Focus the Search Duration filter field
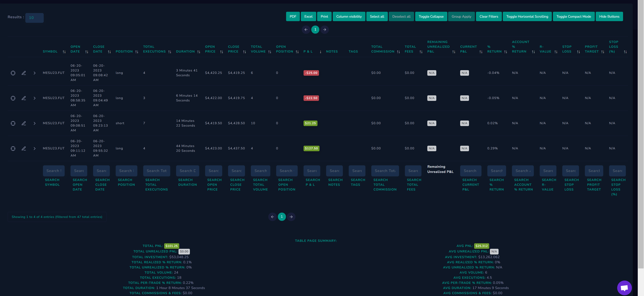The image size is (644, 296). (187, 171)
